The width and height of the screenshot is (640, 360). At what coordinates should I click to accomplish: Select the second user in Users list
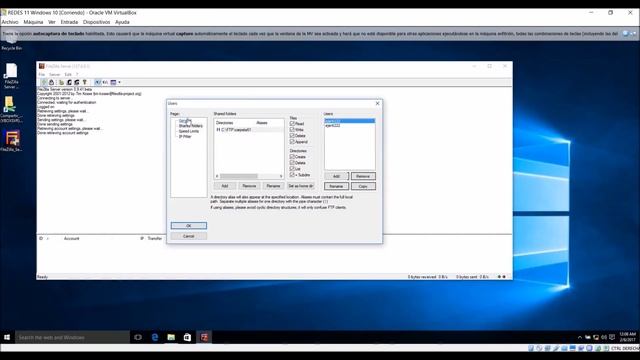pos(349,126)
